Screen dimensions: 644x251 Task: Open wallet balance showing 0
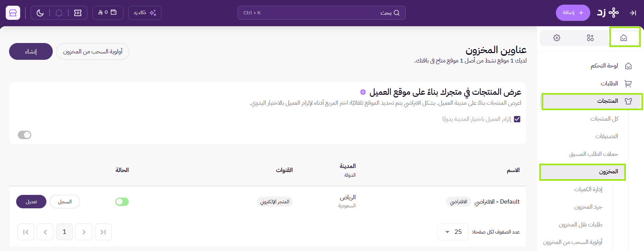click(x=108, y=12)
